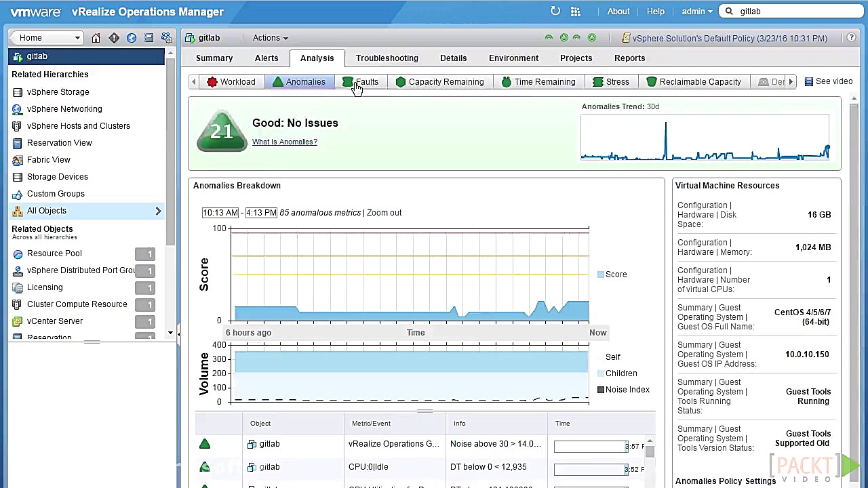The image size is (868, 488).
Task: Click the vSphere Storage icon
Action: pyautogui.click(x=18, y=92)
